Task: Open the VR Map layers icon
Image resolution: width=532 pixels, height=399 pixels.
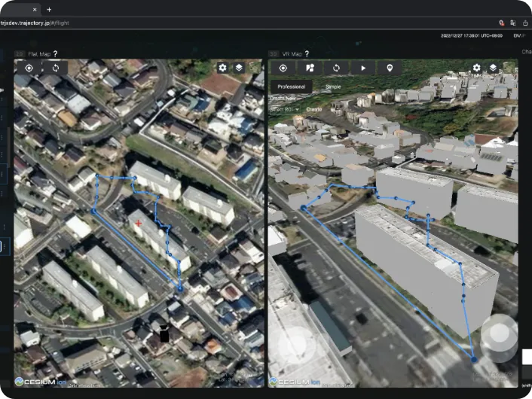Action: 493,68
